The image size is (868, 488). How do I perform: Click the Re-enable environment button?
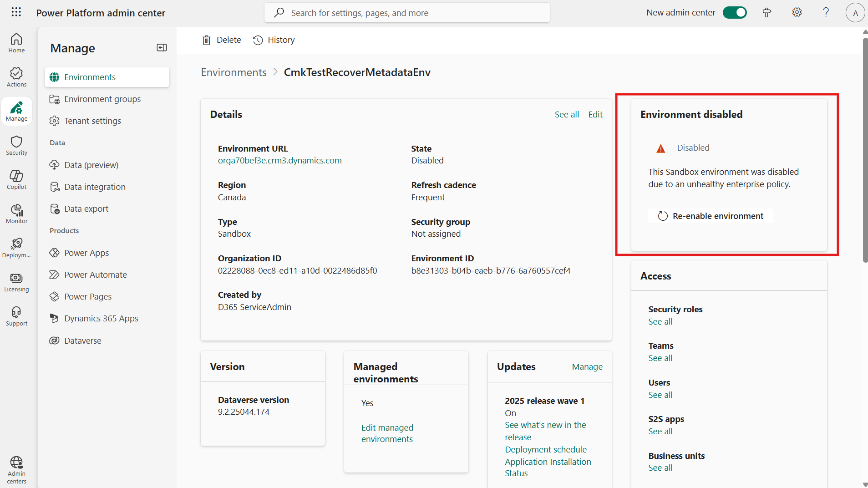point(711,216)
